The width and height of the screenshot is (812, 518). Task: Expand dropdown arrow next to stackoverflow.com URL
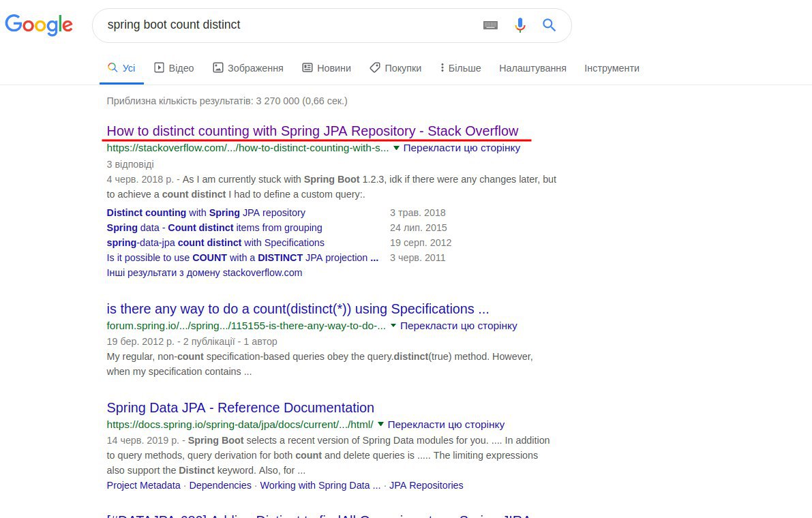(396, 148)
